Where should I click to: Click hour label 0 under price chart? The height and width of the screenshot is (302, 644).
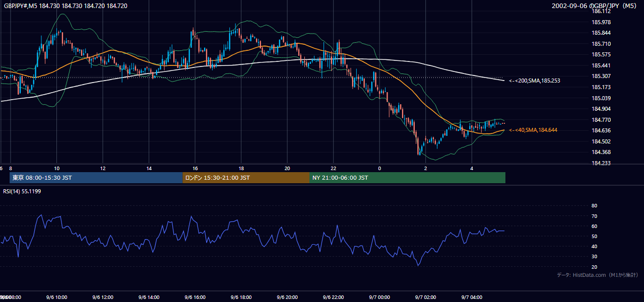click(379, 168)
